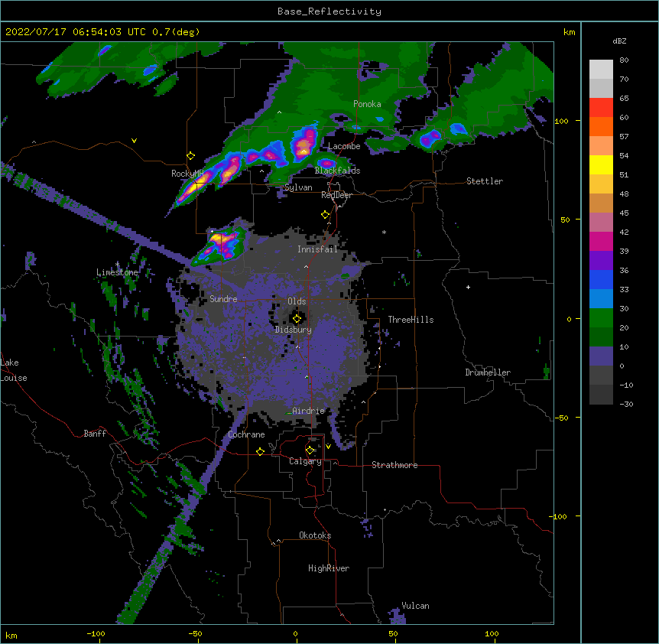Select the slate-purple 10-0 dBZ legend swatch
This screenshot has width=659, height=644.
coord(601,356)
